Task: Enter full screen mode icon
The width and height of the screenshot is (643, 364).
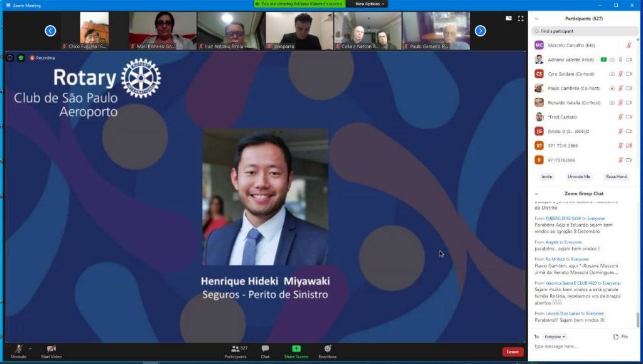Action: click(x=521, y=19)
